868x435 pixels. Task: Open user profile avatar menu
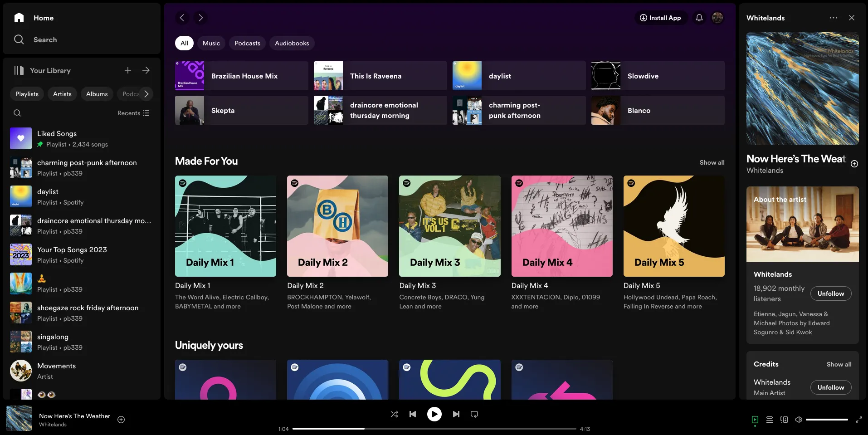717,18
